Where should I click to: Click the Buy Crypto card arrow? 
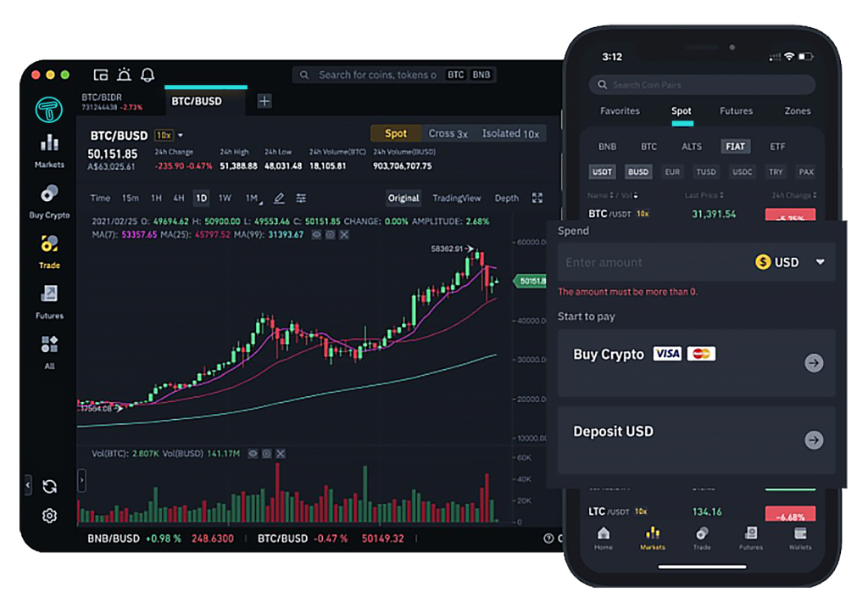tap(813, 363)
